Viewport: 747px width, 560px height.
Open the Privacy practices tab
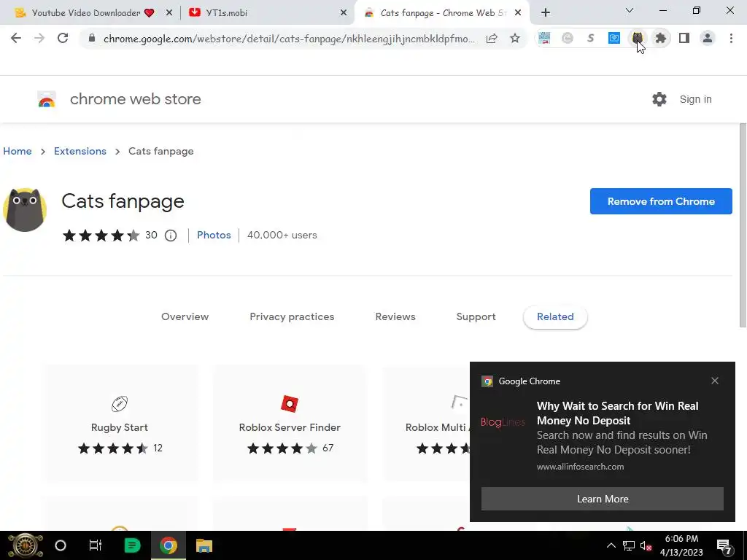point(292,316)
